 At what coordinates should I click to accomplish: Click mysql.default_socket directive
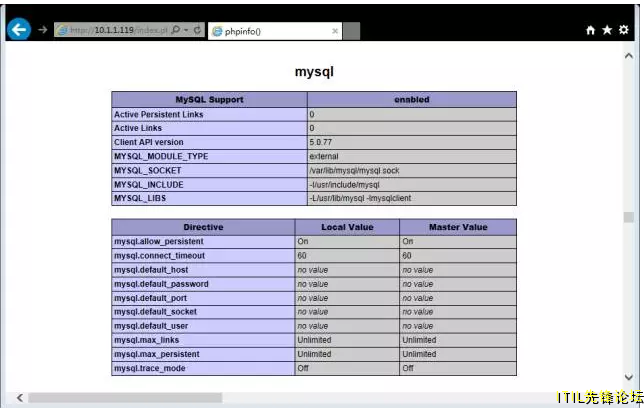155,312
